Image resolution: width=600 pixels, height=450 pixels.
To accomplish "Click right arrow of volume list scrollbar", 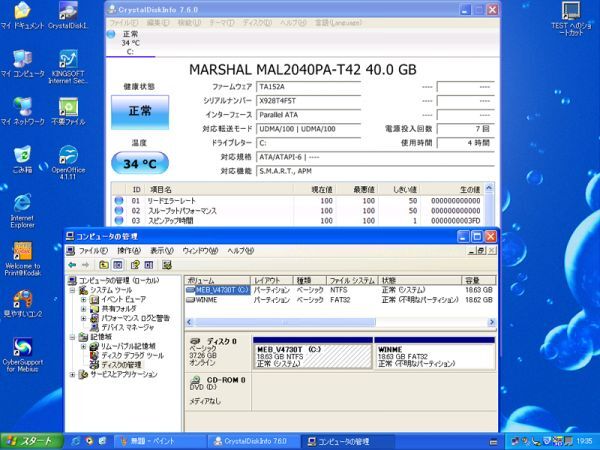I will [492, 322].
